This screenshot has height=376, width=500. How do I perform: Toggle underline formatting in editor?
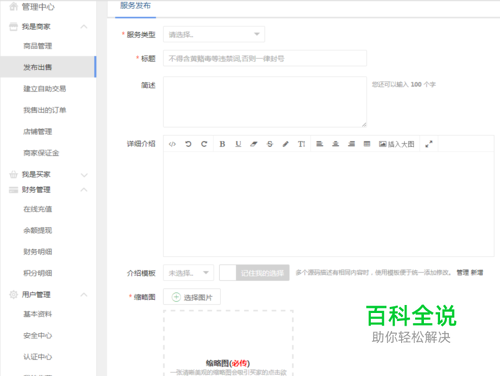[238, 144]
